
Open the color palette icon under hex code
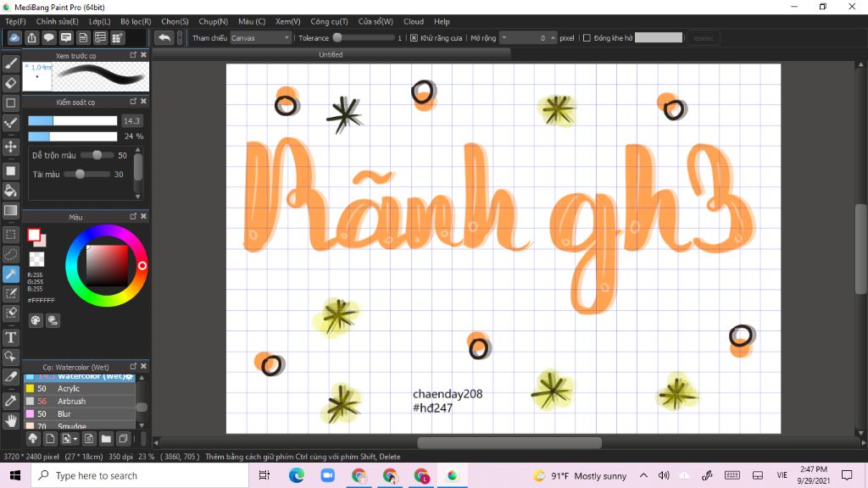pyautogui.click(x=36, y=319)
